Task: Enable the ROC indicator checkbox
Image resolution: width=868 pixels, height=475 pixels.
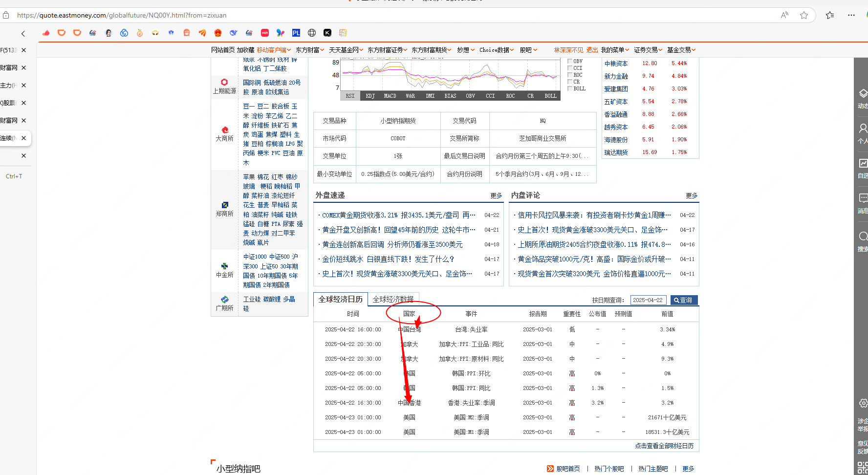Action: point(570,75)
